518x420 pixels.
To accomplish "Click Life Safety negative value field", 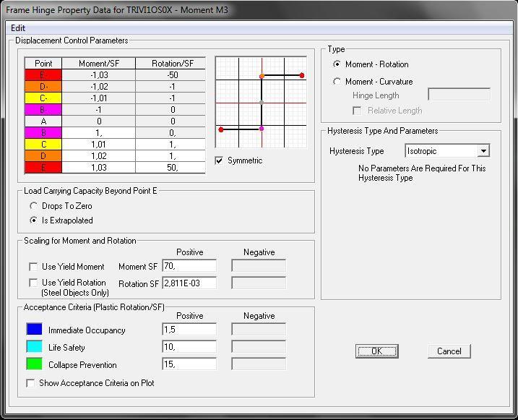I will [x=259, y=347].
